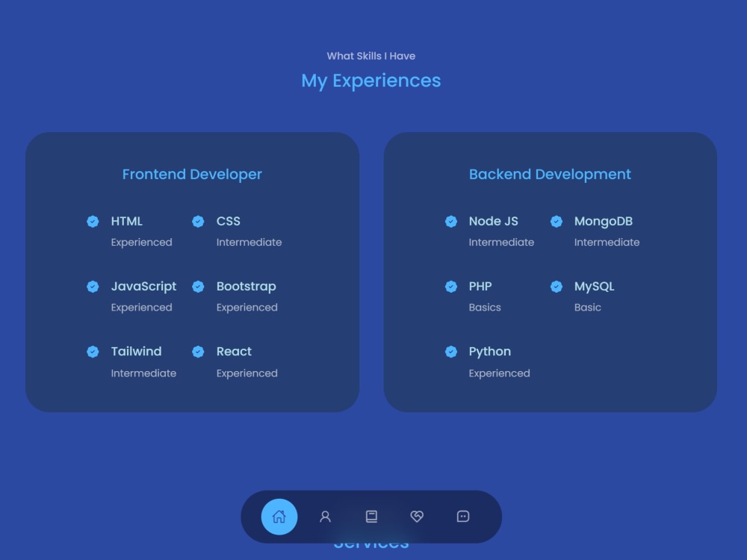Click the verified badge beside HTML
The image size is (747, 560).
[93, 221]
